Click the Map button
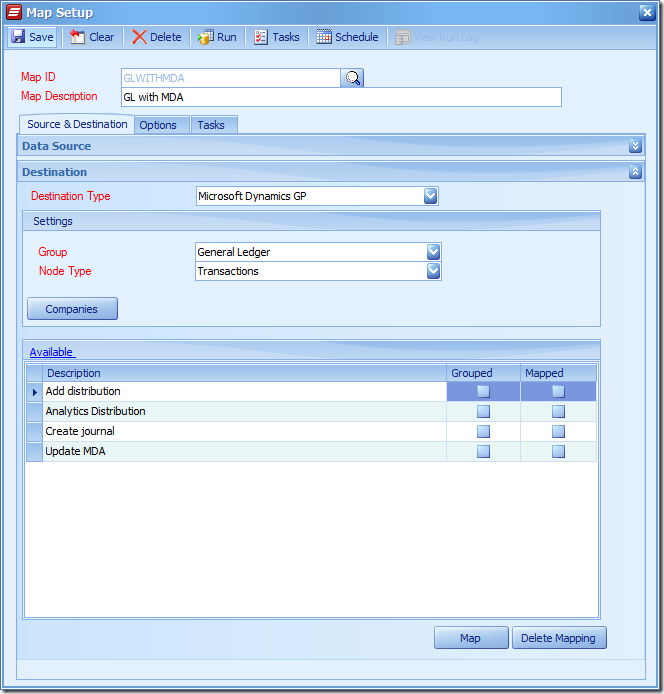Viewport: 664px width, 694px height. [471, 638]
